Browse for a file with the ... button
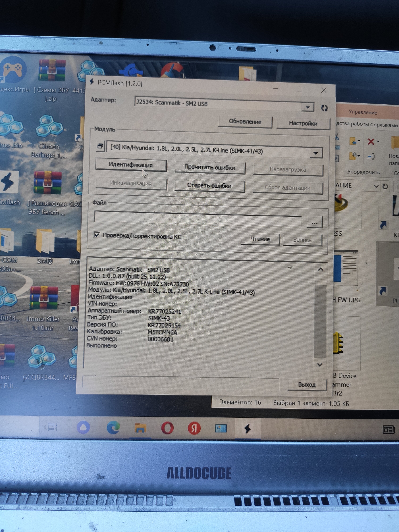This screenshot has width=399, height=532. pos(314,223)
